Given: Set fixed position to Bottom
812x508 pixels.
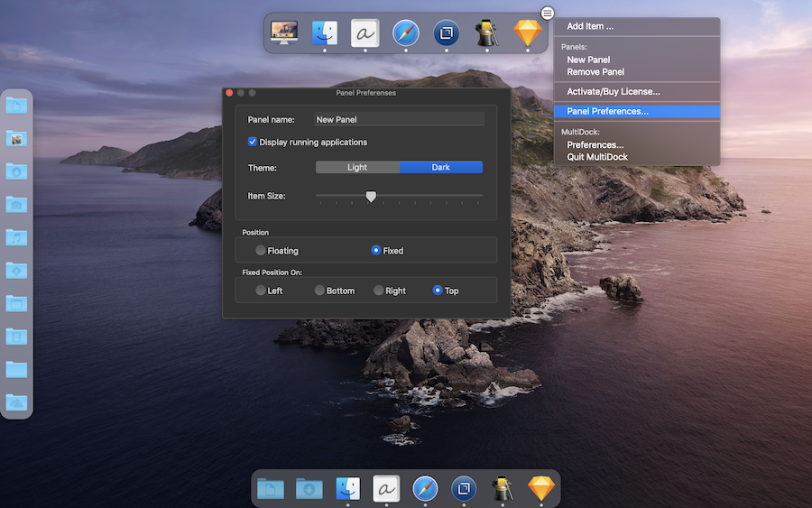Looking at the screenshot, I should pyautogui.click(x=319, y=291).
